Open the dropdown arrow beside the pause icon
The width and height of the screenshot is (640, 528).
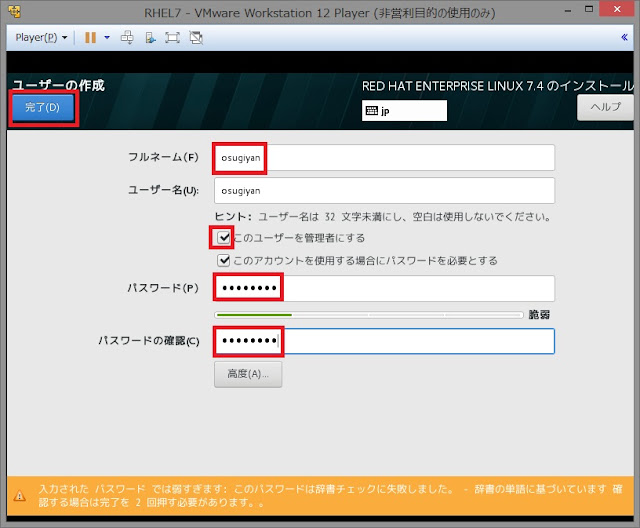click(x=107, y=38)
